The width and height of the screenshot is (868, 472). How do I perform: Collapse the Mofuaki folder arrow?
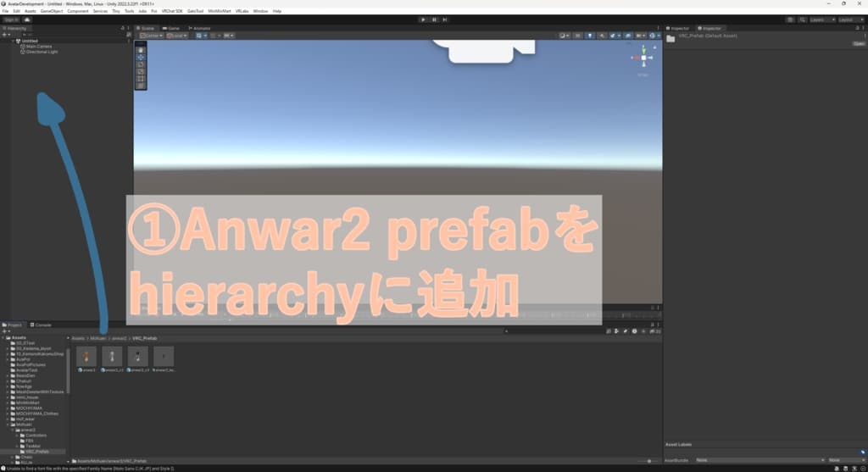point(8,425)
